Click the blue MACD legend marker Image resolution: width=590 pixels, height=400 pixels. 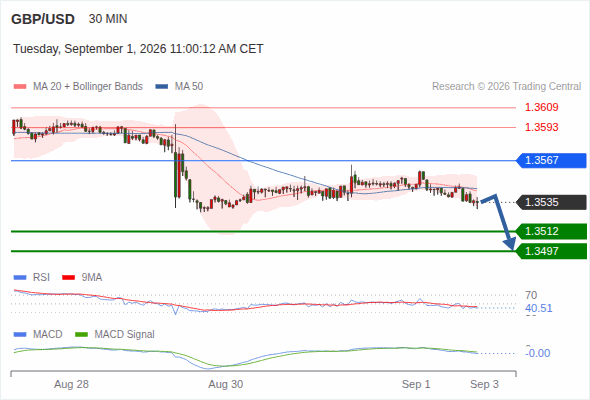(x=20, y=335)
